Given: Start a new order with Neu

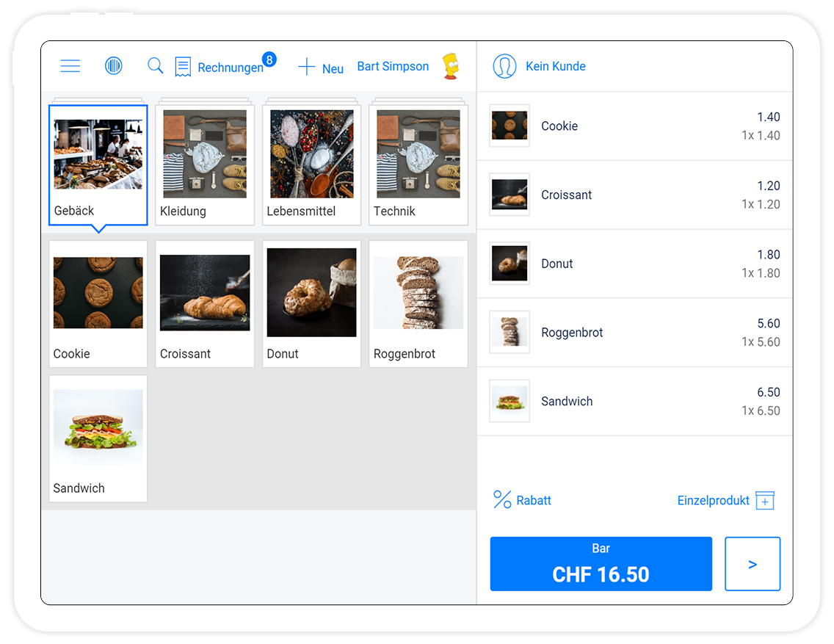Looking at the screenshot, I should pos(320,68).
